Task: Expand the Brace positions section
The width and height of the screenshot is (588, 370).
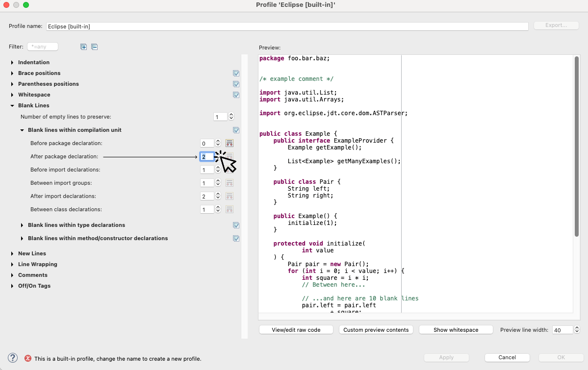Action: tap(12, 74)
